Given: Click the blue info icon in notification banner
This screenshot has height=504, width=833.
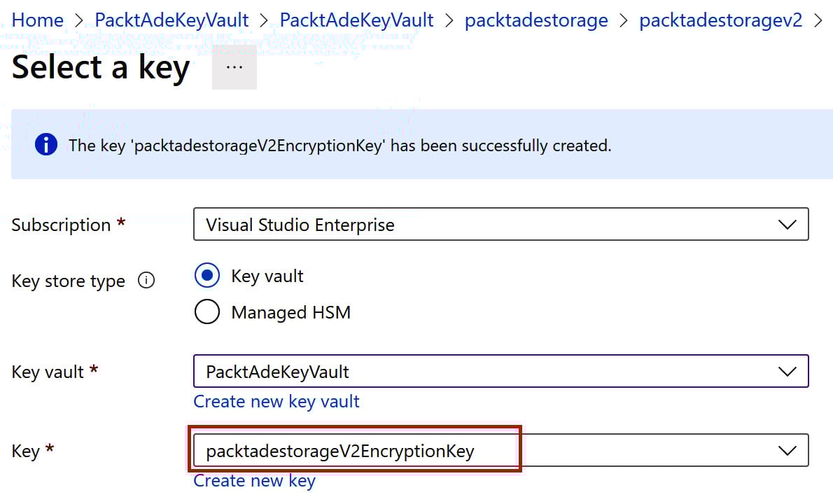Looking at the screenshot, I should click(x=46, y=145).
